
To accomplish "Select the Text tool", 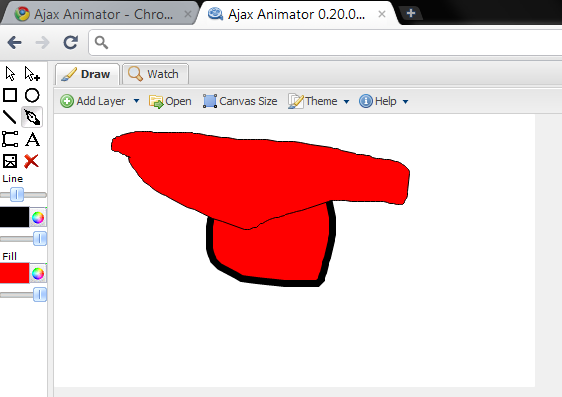I will point(32,139).
